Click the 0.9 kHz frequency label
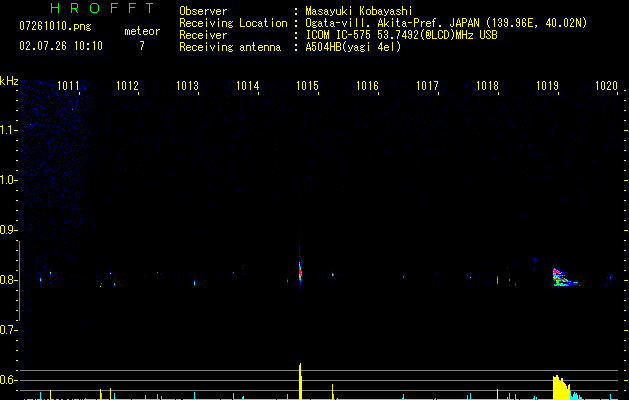 pos(8,230)
